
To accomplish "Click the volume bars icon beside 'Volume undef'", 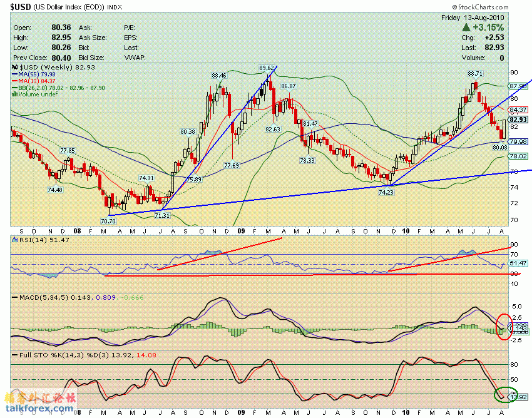I will point(14,94).
